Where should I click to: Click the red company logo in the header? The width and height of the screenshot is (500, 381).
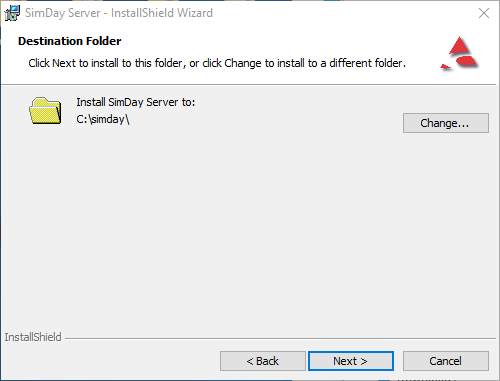tap(459, 53)
